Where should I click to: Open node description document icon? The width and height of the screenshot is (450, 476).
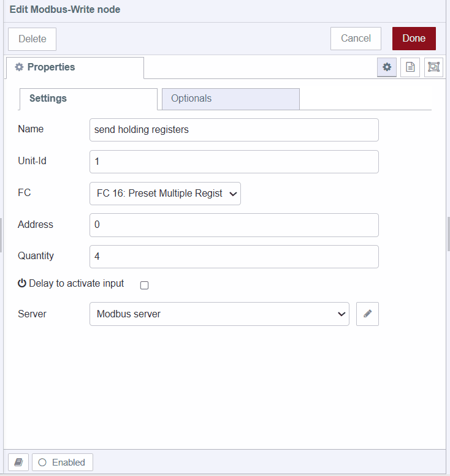410,67
